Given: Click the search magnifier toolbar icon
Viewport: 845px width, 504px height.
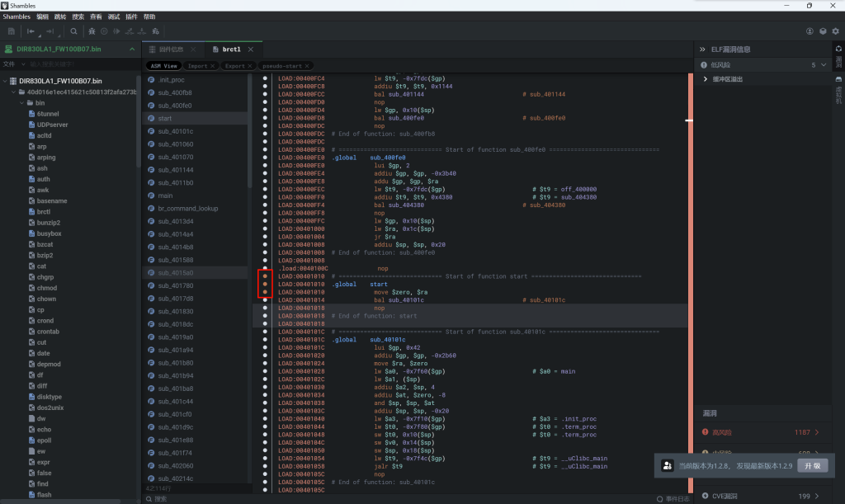Looking at the screenshot, I should tap(73, 31).
